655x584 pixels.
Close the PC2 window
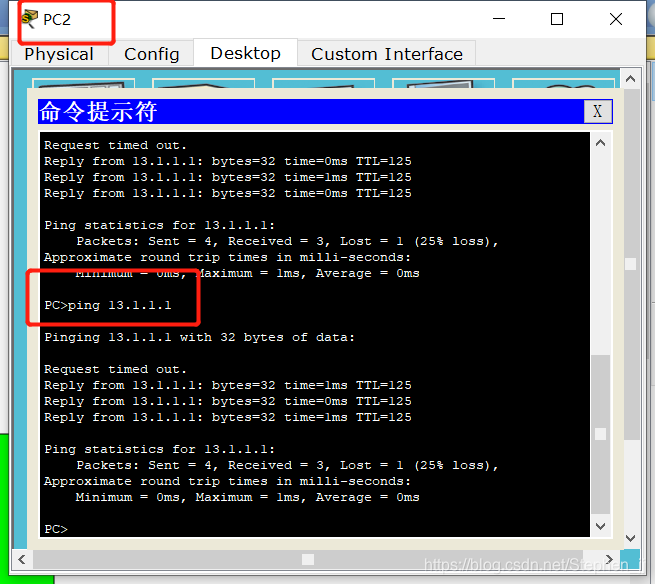pyautogui.click(x=616, y=19)
